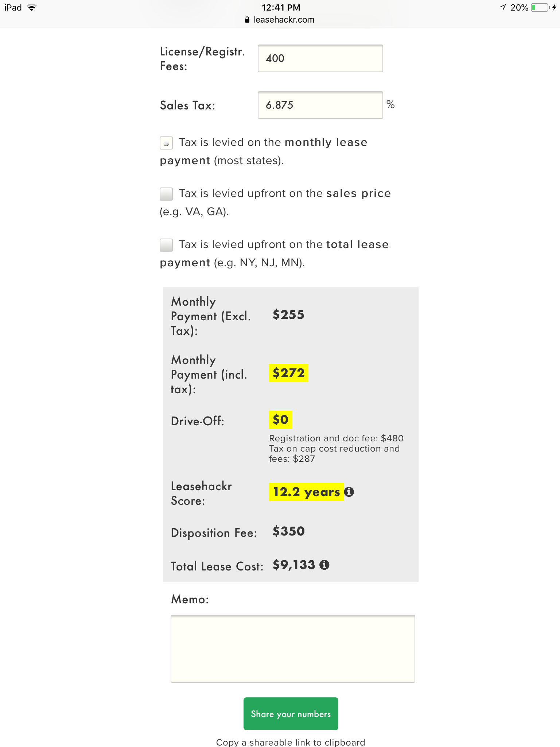560x747 pixels.
Task: Tap the 12:41 PM clock in status bar
Action: [x=281, y=8]
